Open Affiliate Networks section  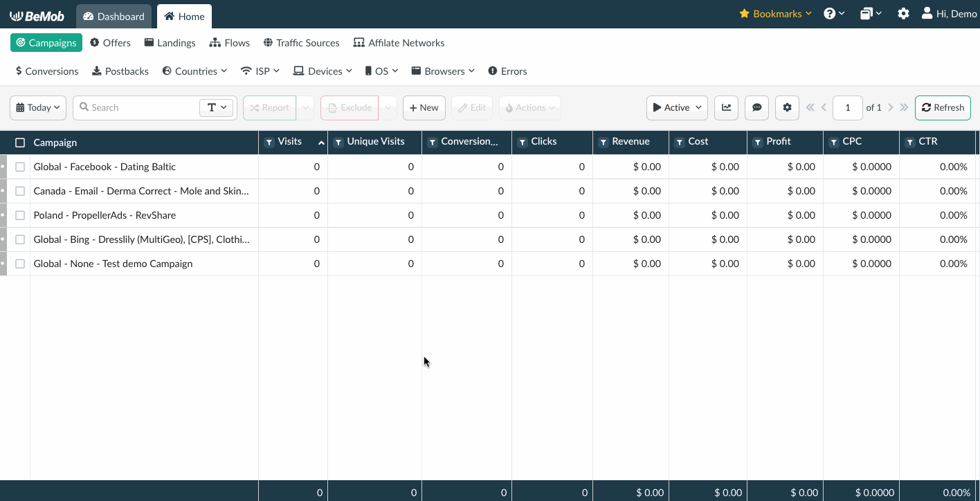(x=399, y=43)
